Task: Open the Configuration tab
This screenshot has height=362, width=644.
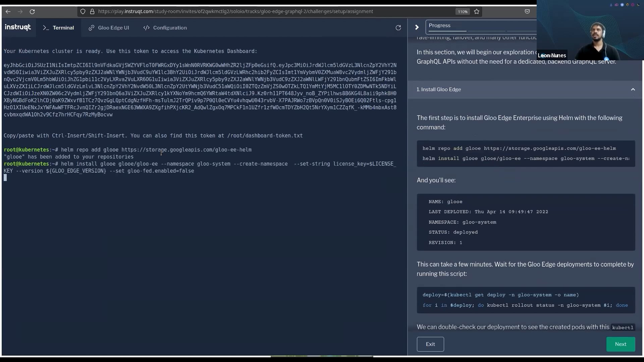Action: (165, 28)
